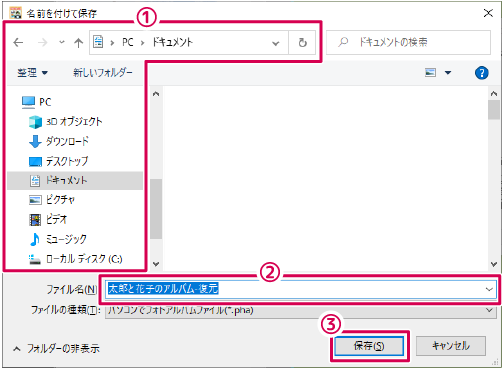The width and height of the screenshot is (503, 368).
Task: Open help with the question mark icon
Action: coord(482,73)
